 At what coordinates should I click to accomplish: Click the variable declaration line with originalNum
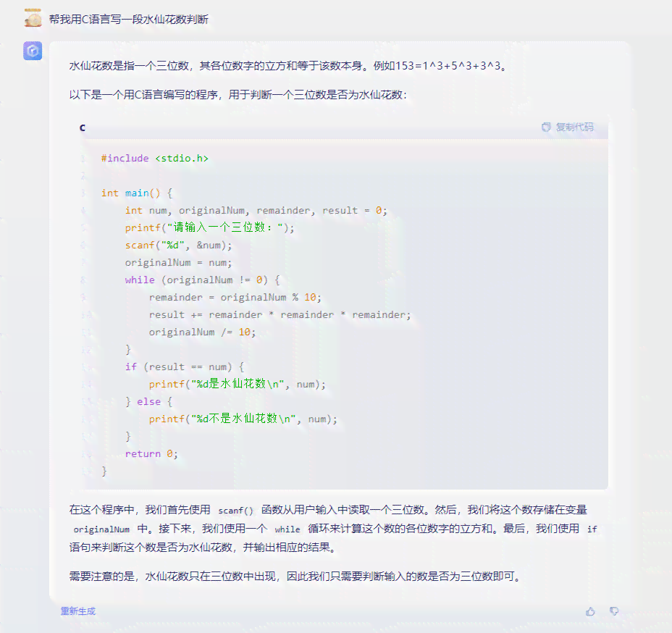pos(256,211)
